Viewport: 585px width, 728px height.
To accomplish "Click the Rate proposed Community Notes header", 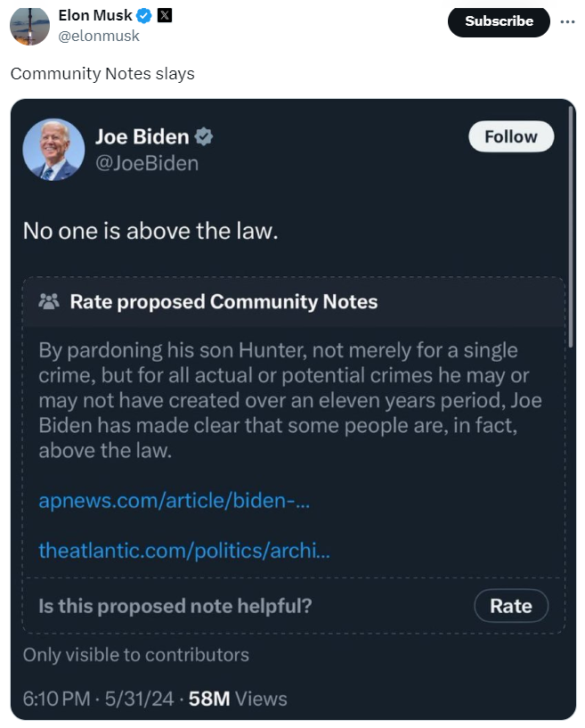I will (x=223, y=301).
